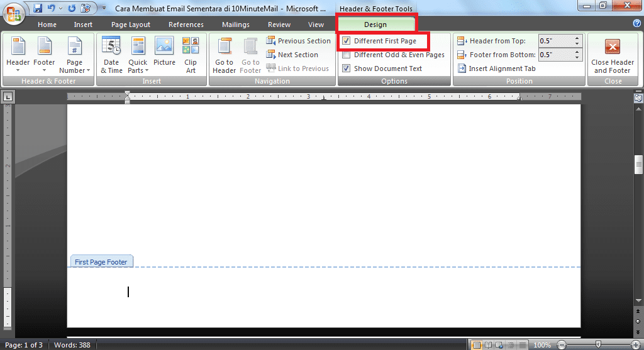Zoom in with the plus button
Viewport: 644px width, 350px height.
636,345
